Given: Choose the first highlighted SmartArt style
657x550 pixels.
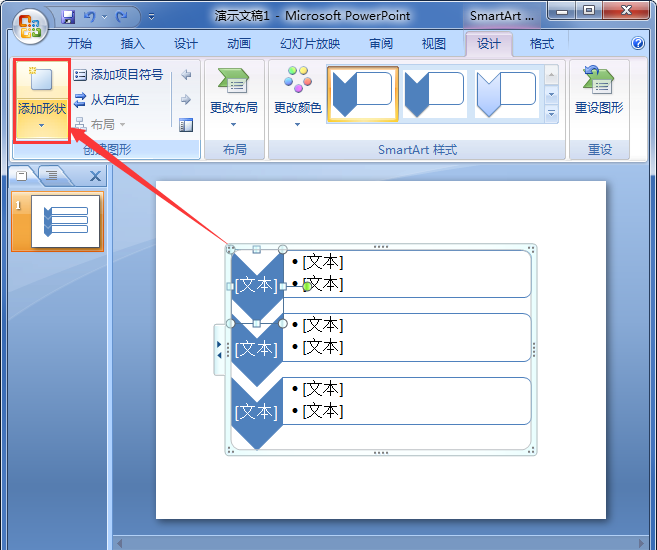Looking at the screenshot, I should pyautogui.click(x=363, y=94).
